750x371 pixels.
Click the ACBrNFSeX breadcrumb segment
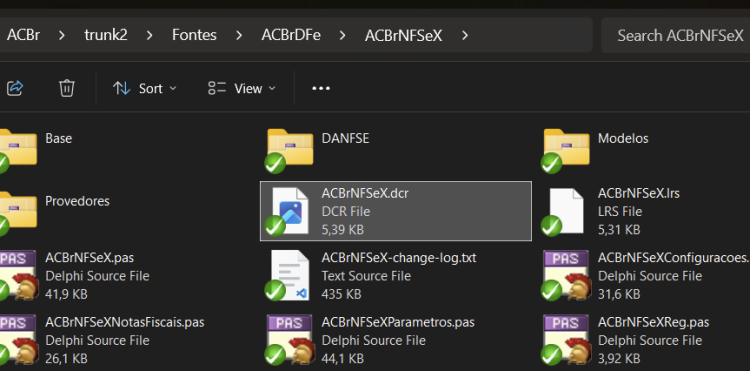(x=403, y=35)
